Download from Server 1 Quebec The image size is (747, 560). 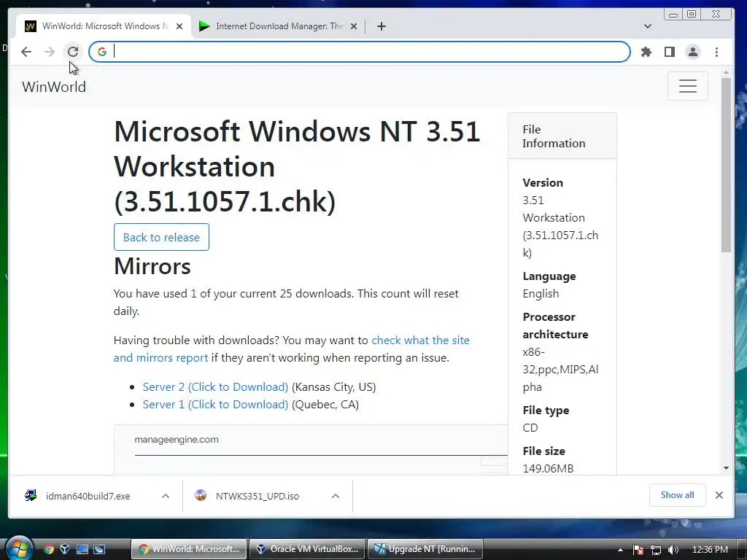click(215, 404)
